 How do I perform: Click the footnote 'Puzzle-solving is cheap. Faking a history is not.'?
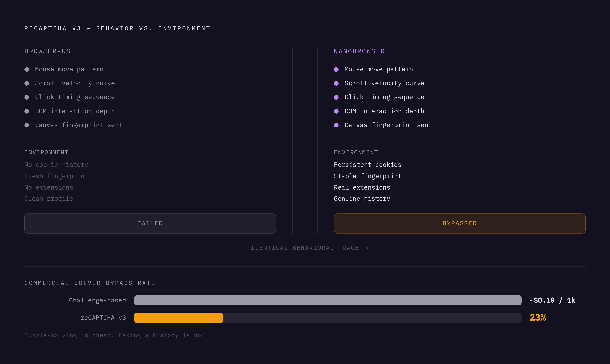(116, 335)
